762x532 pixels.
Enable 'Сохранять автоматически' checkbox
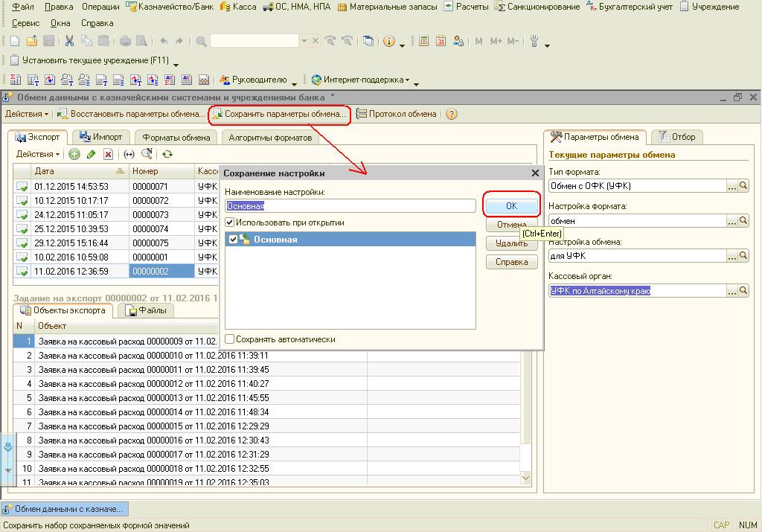tap(230, 339)
